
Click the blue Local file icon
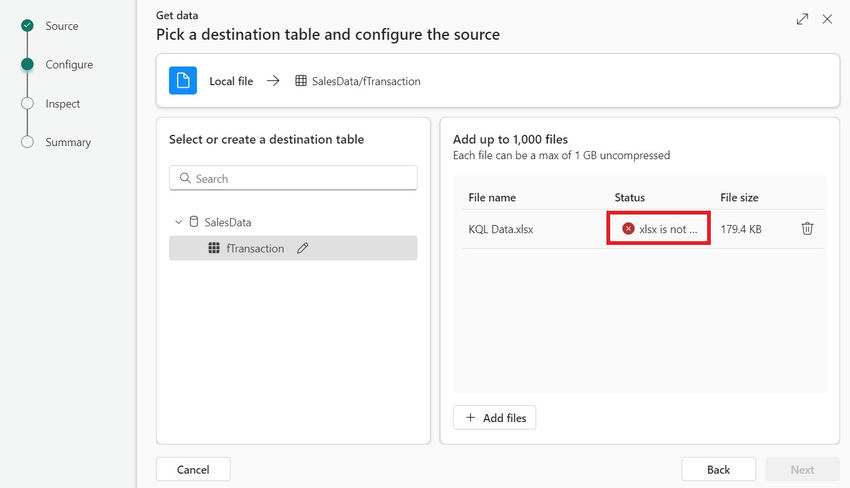(x=183, y=81)
